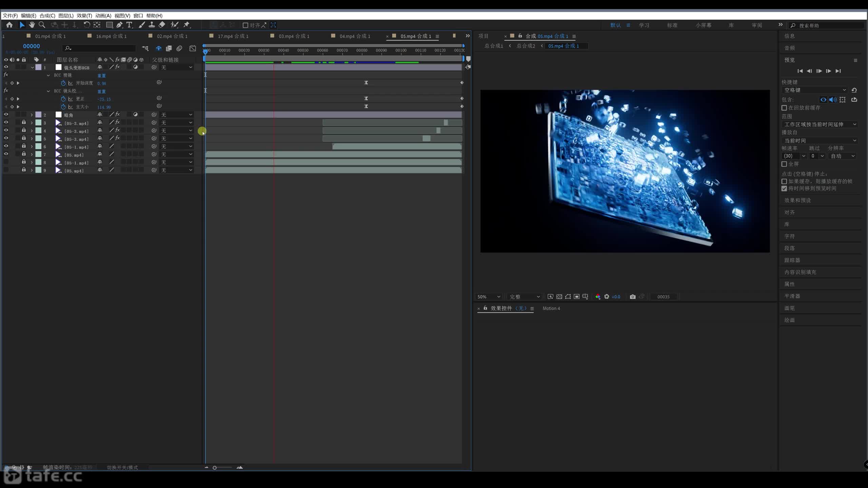The width and height of the screenshot is (868, 488).
Task: Select the Clone Stamp tool
Action: [x=152, y=25]
